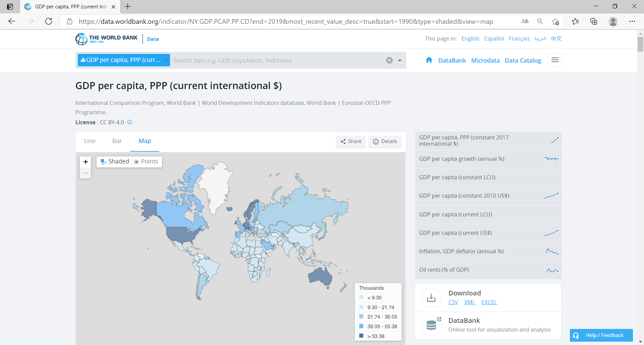Screen dimensions: 644x345
Task: Switch map display to Points
Action: pyautogui.click(x=146, y=161)
